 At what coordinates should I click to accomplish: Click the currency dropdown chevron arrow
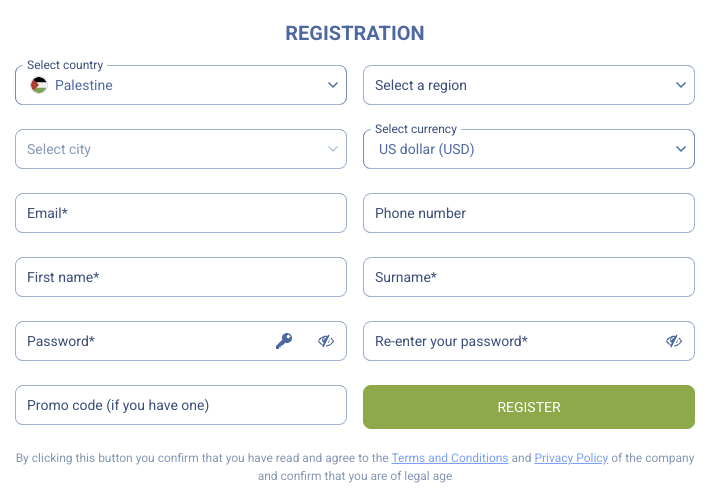click(681, 150)
